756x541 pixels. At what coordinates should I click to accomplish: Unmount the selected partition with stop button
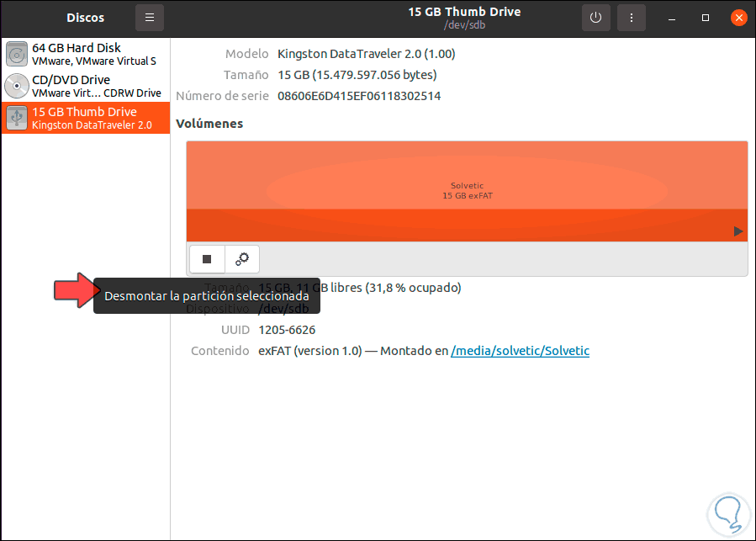pos(207,259)
